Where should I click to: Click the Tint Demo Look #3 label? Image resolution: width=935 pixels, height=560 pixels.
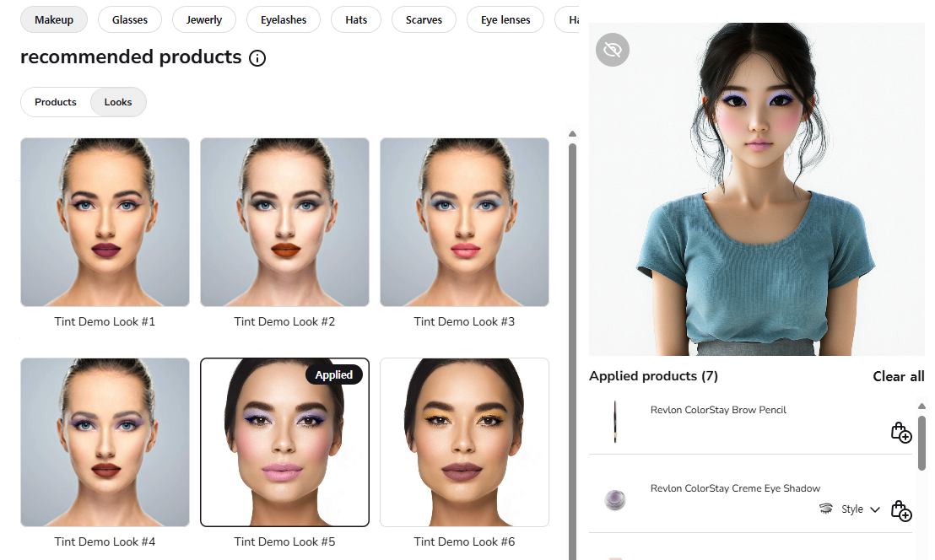pyautogui.click(x=464, y=321)
